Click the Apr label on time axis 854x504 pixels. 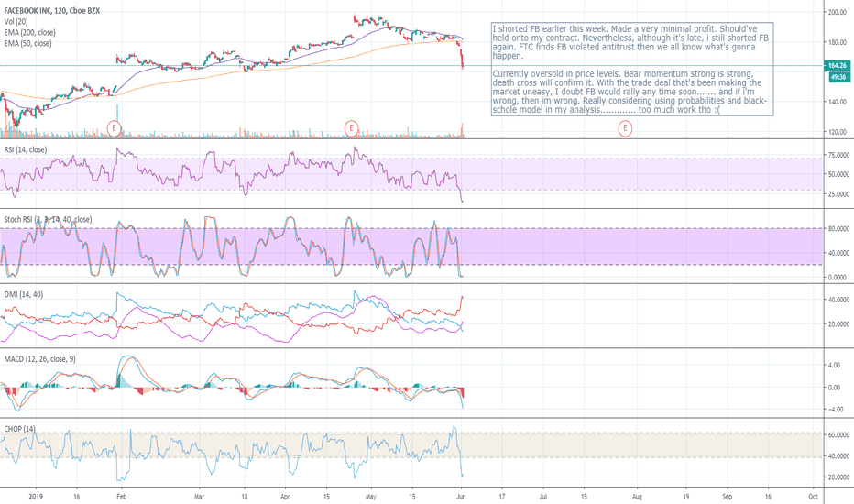[285, 497]
